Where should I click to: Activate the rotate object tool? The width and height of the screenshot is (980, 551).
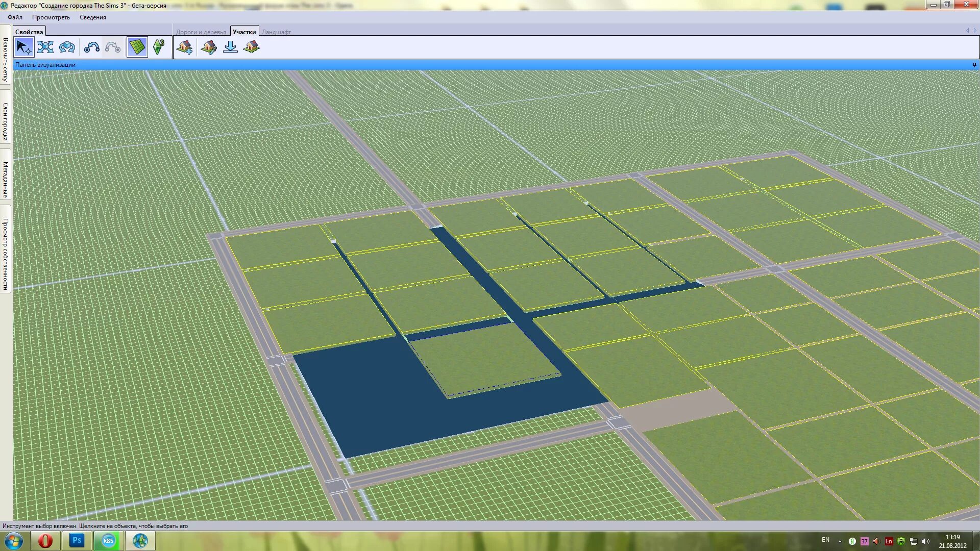(67, 47)
